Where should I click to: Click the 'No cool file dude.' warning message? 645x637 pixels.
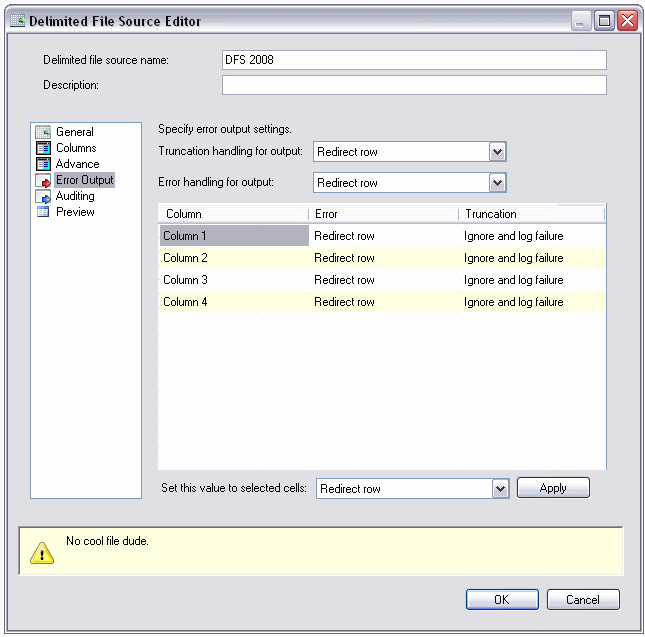pyautogui.click(x=107, y=541)
